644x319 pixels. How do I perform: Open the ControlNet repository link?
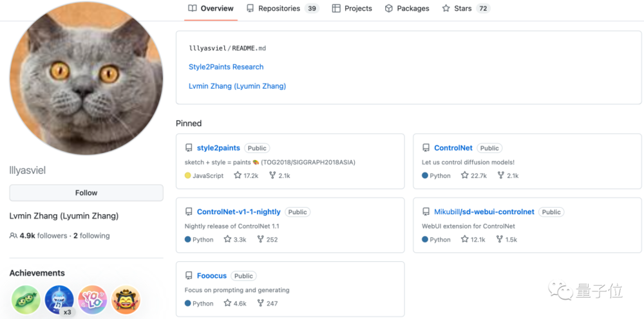453,148
